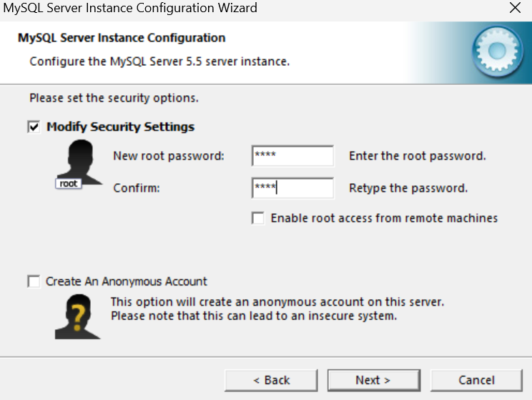Click the root user silhouette icon
The height and width of the screenshot is (400, 532).
[76, 160]
